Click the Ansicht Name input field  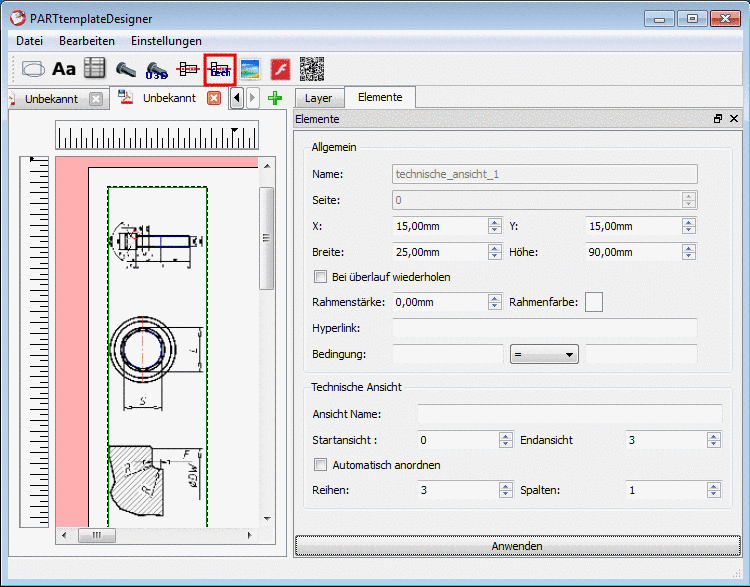(569, 415)
